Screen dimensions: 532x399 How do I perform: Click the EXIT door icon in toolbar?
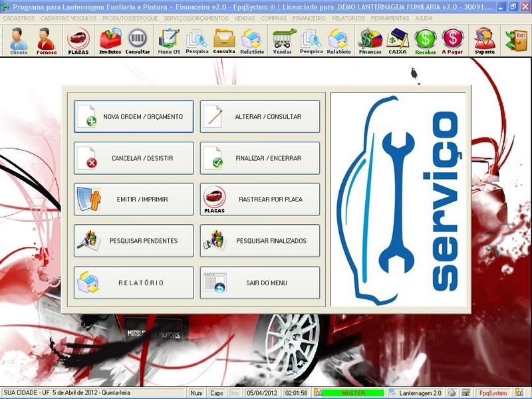click(516, 41)
